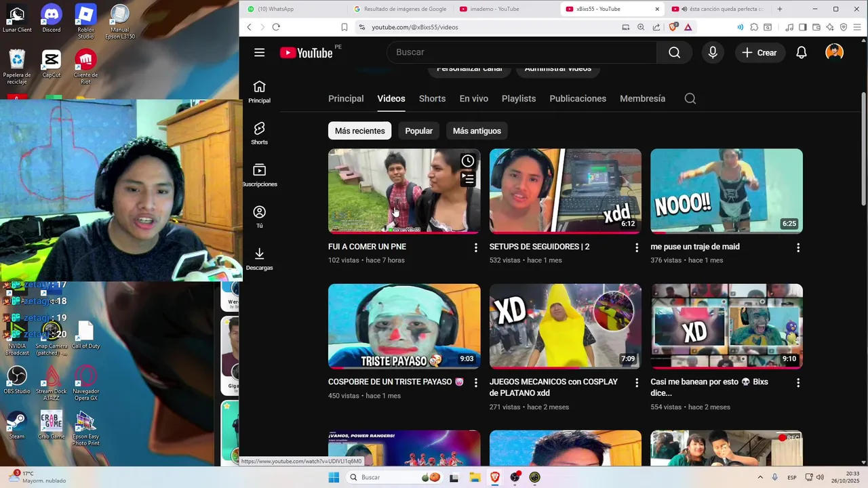Open the Tú section in sidebar
This screenshot has width=868, height=488.
point(259,217)
